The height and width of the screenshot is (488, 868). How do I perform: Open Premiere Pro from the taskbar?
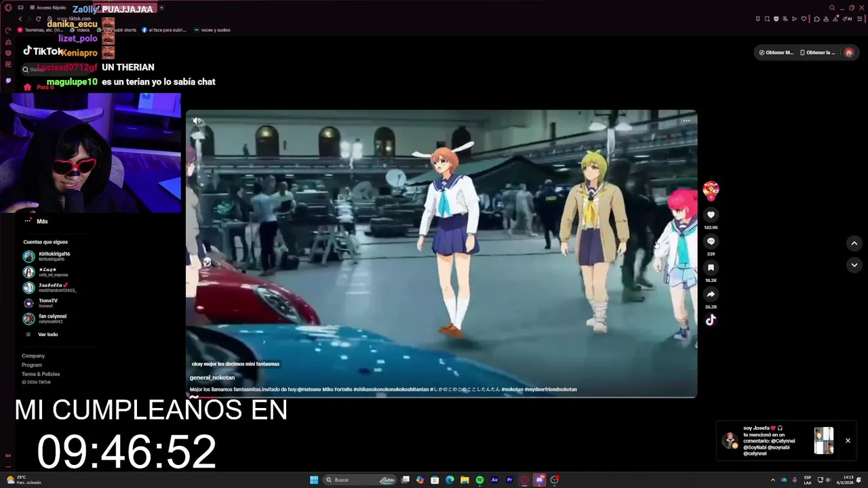pyautogui.click(x=509, y=480)
